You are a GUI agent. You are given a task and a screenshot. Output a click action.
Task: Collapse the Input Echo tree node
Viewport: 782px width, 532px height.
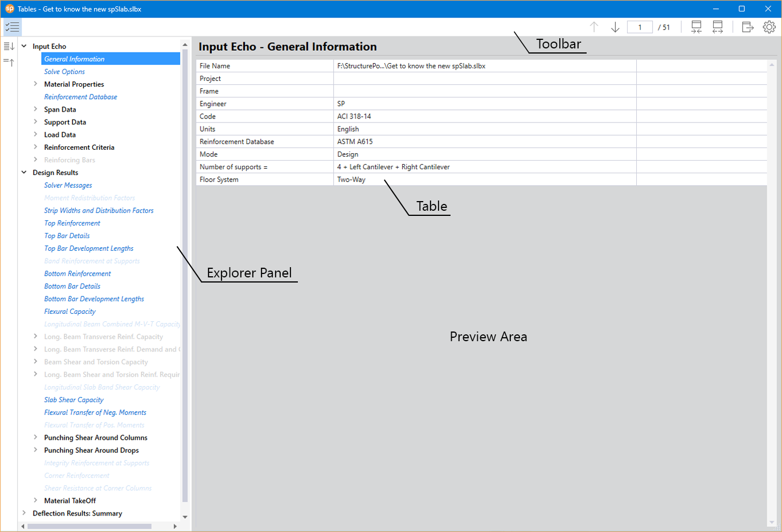pyautogui.click(x=24, y=46)
